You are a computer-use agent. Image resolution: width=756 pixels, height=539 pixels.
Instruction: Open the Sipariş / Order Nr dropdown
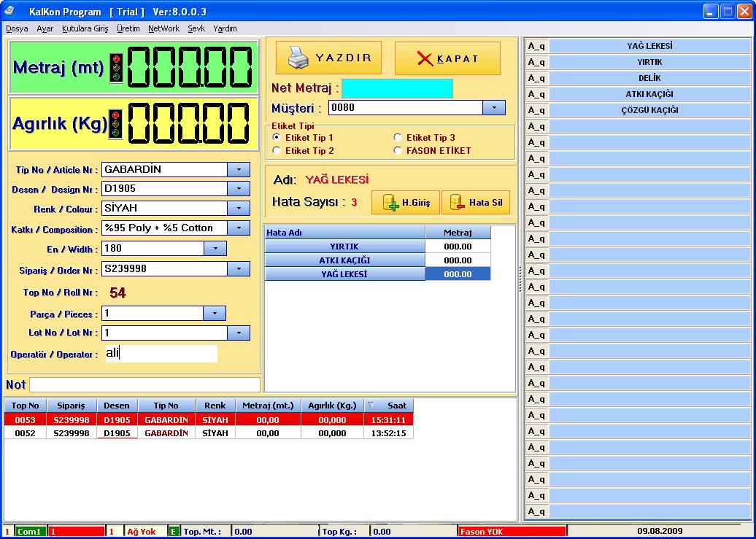(239, 269)
